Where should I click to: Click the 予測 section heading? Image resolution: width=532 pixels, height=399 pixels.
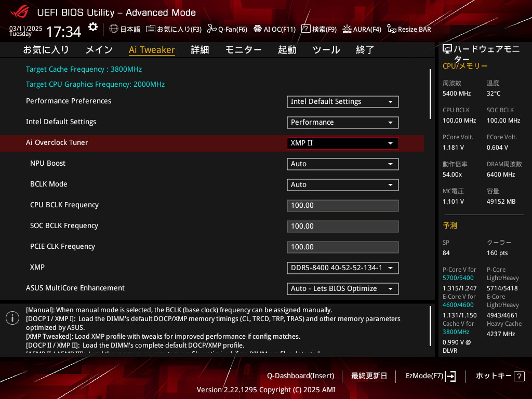[x=450, y=225]
